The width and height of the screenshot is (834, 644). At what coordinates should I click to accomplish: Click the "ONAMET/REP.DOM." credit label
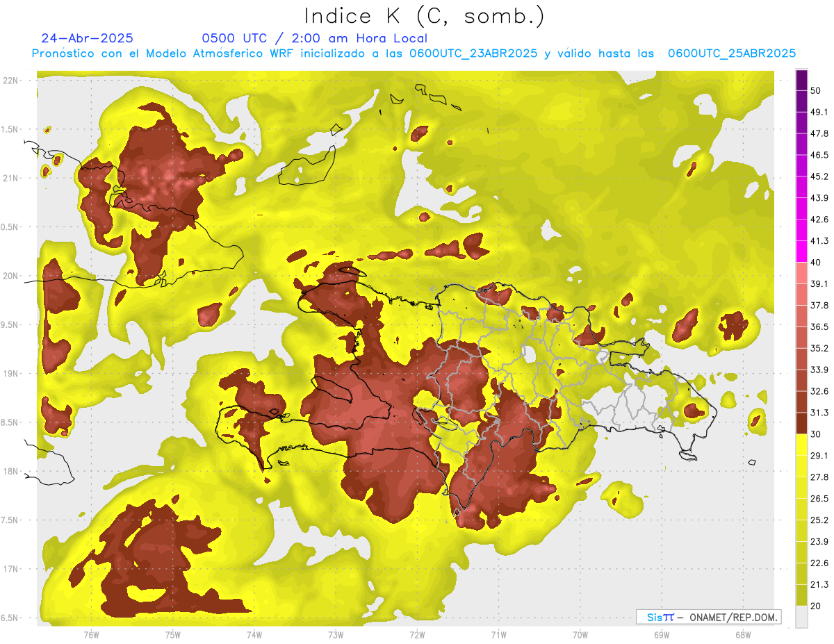click(733, 617)
